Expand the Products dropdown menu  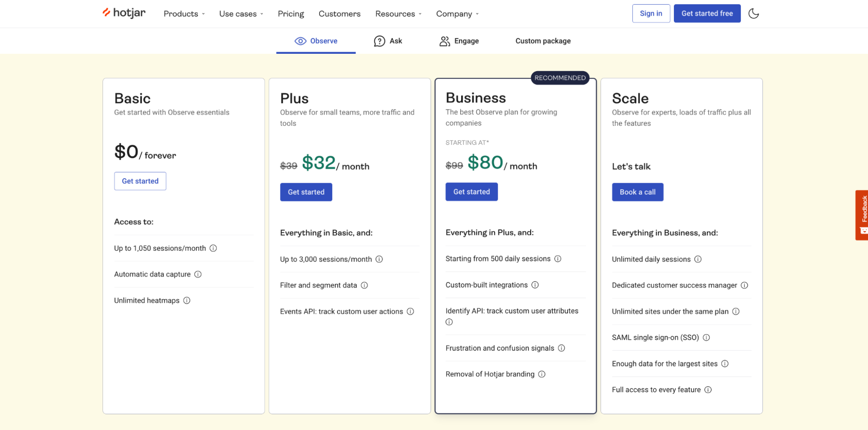[x=184, y=14]
